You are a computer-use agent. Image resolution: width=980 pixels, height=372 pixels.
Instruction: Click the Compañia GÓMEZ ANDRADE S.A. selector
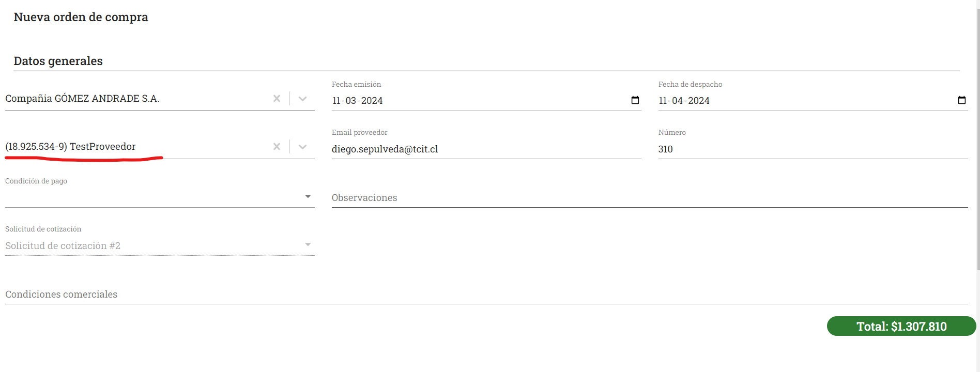[x=134, y=99]
